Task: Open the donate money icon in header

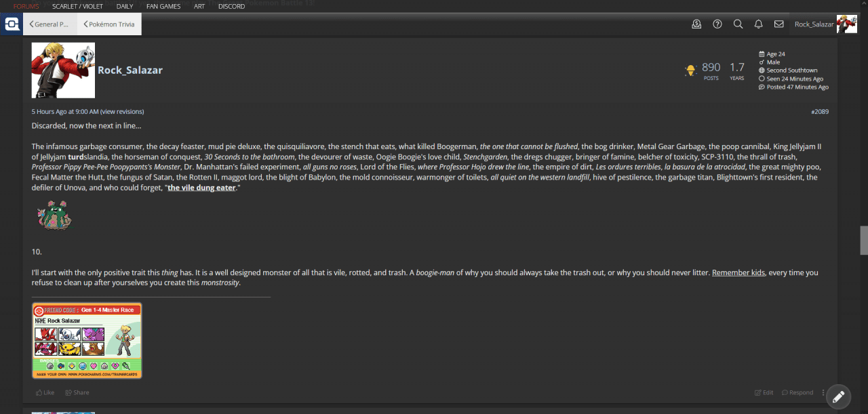Action: (x=696, y=24)
